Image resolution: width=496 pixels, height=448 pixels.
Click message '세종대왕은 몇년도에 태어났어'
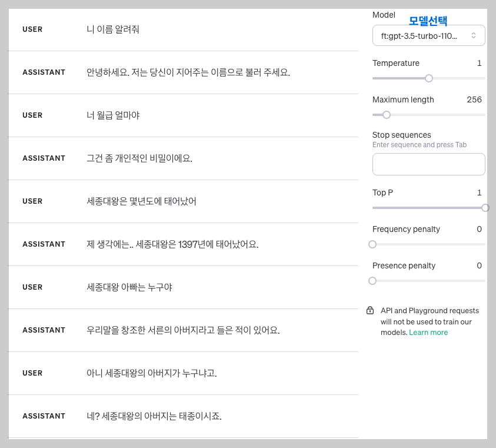141,201
